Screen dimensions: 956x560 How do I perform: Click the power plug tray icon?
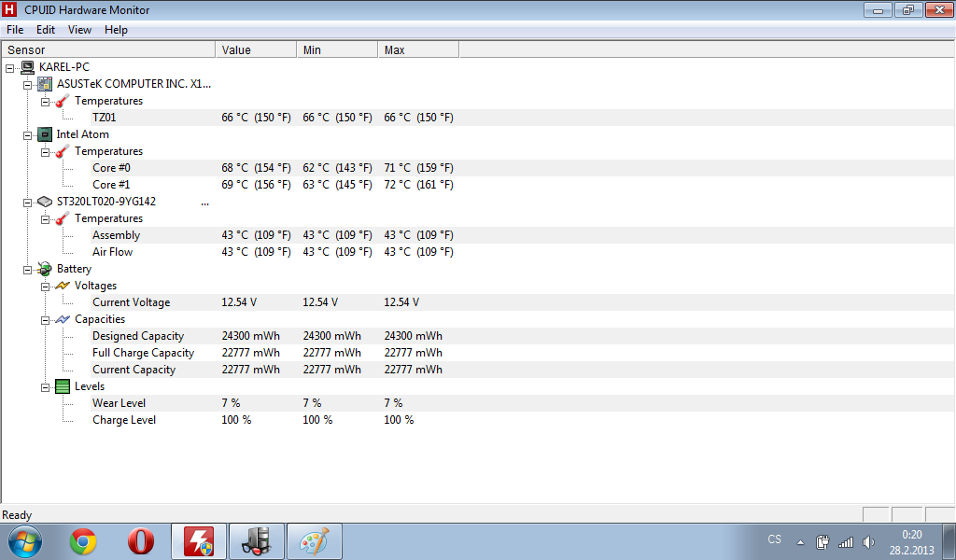pyautogui.click(x=822, y=541)
